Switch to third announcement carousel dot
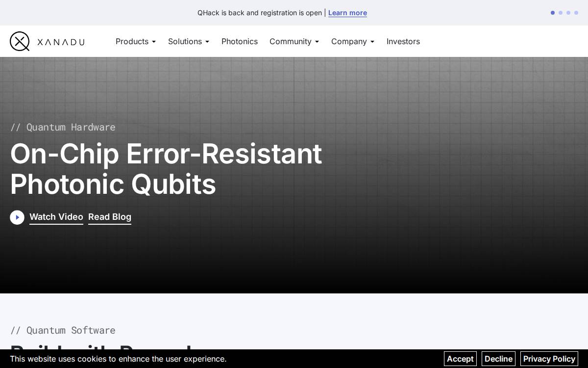Screen dimensions: 588x368 [x=568, y=13]
